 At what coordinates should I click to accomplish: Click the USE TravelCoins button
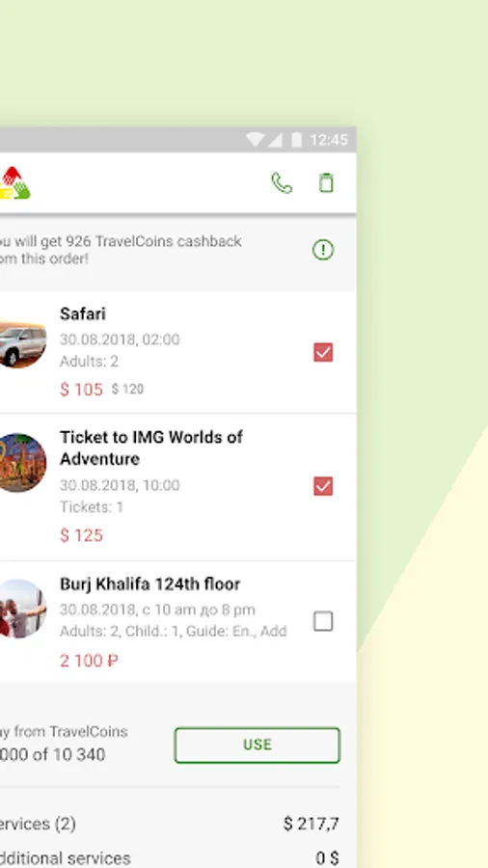(258, 746)
